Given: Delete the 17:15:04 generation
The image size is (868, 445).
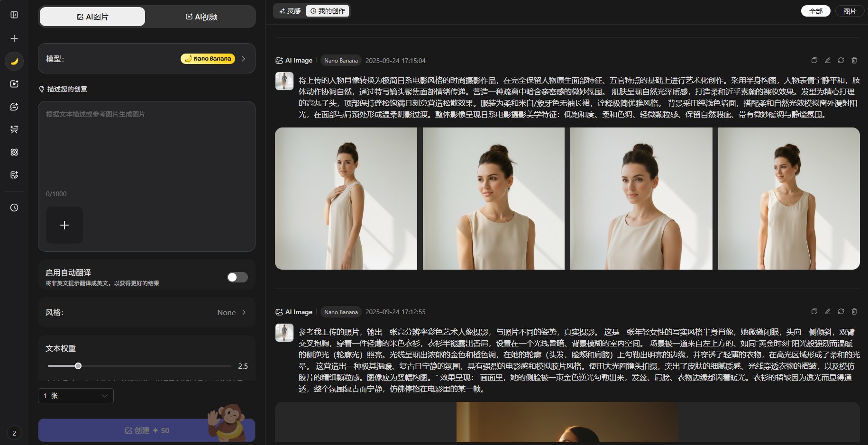Looking at the screenshot, I should tap(854, 60).
